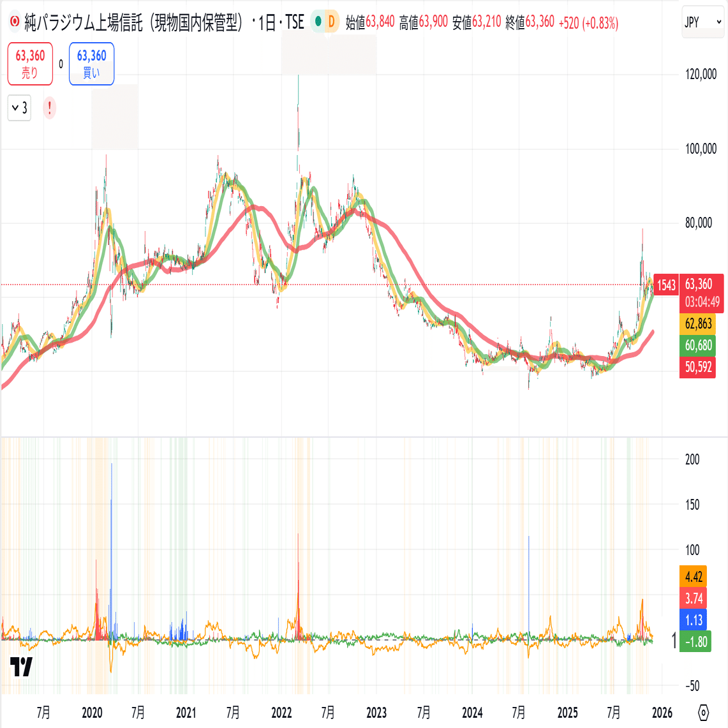728x728 pixels.
Task: Click the symbol logo icon in the chart legend
Action: [13, 20]
